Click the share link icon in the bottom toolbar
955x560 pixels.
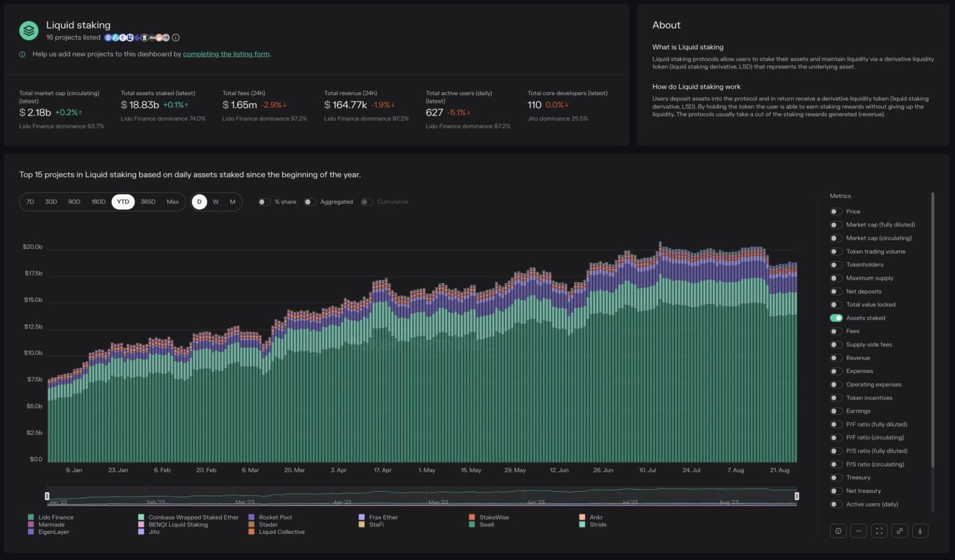click(x=900, y=530)
